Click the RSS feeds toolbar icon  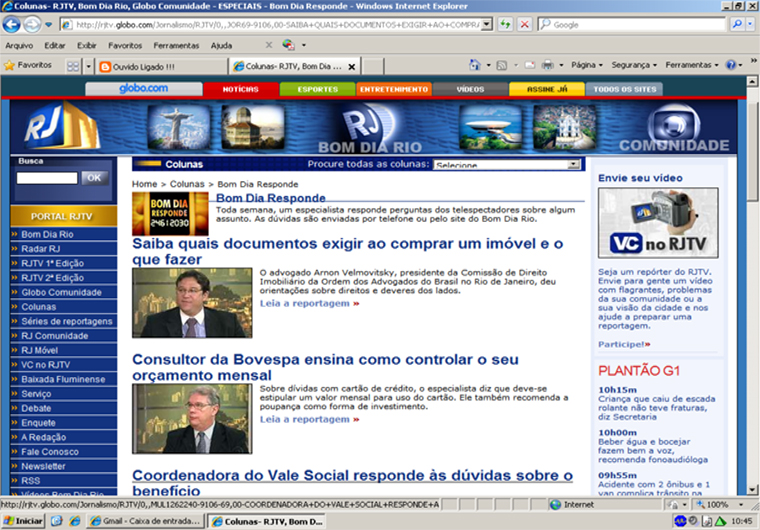click(x=502, y=65)
